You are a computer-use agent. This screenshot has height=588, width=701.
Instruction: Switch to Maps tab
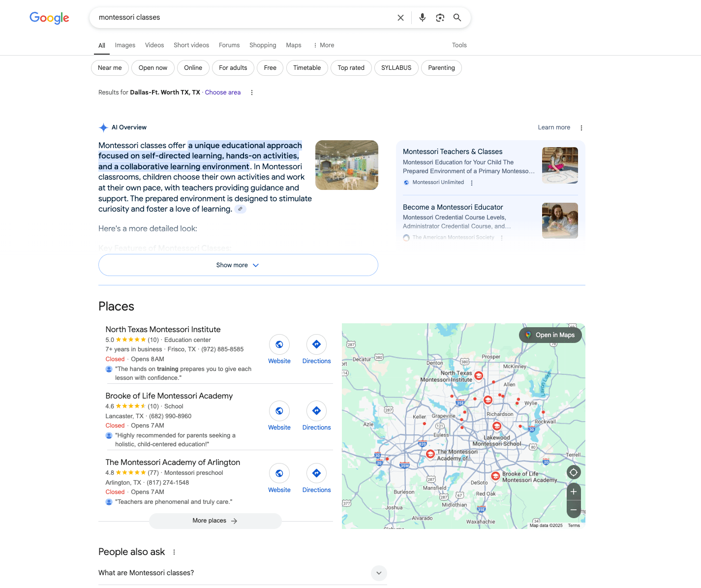point(294,45)
